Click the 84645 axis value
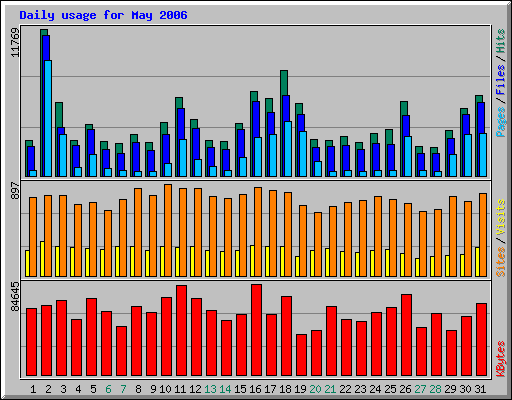Image resolution: width=512 pixels, height=400 pixels. click(15, 296)
